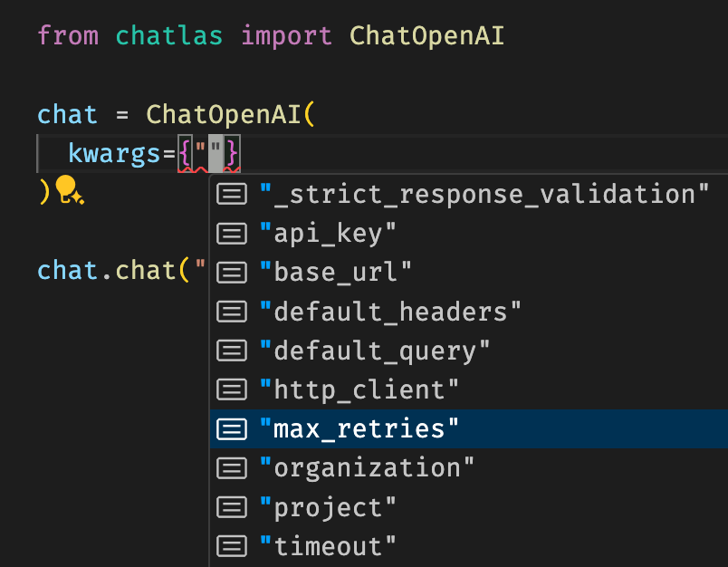Viewport: 728px width, 567px height.
Task: Click the icon beside "_strict_response_validation" suggestion
Action: pyautogui.click(x=231, y=194)
